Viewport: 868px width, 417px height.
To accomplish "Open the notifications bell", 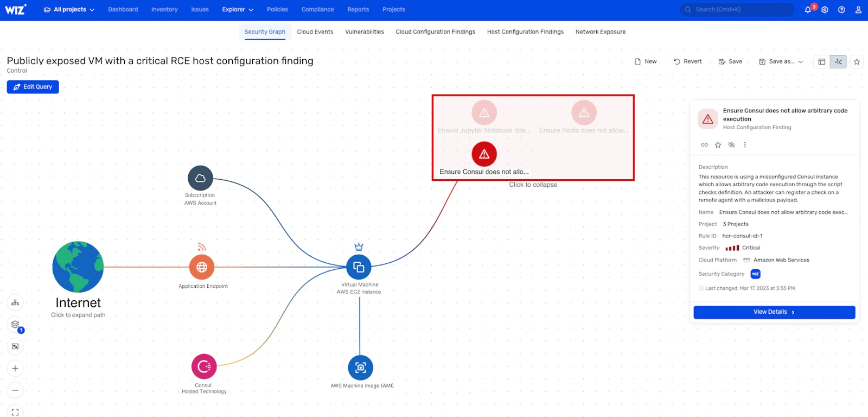I will pyautogui.click(x=808, y=10).
